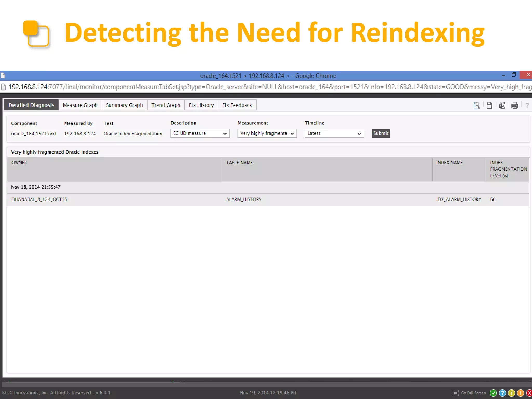Click the Submit button
This screenshot has height=399, width=532.
tap(381, 133)
